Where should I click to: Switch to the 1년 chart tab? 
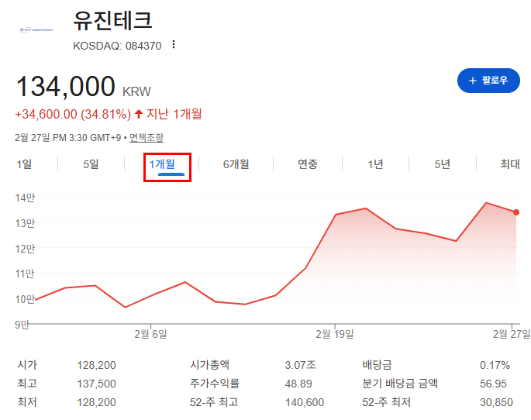(x=375, y=164)
